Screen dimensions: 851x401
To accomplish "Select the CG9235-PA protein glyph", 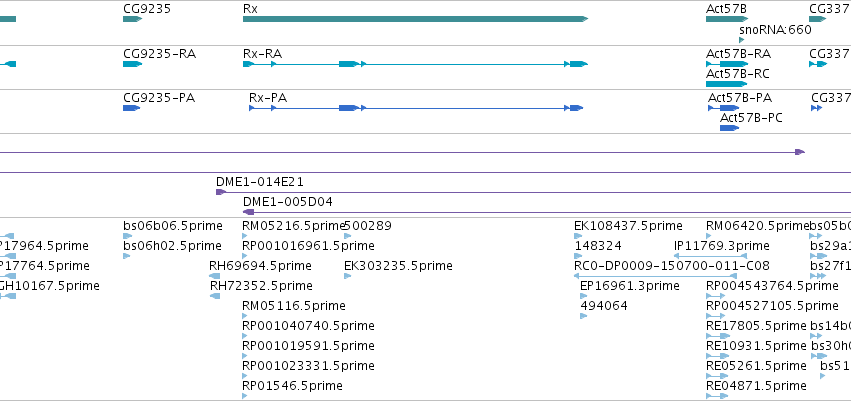I will click(x=131, y=108).
